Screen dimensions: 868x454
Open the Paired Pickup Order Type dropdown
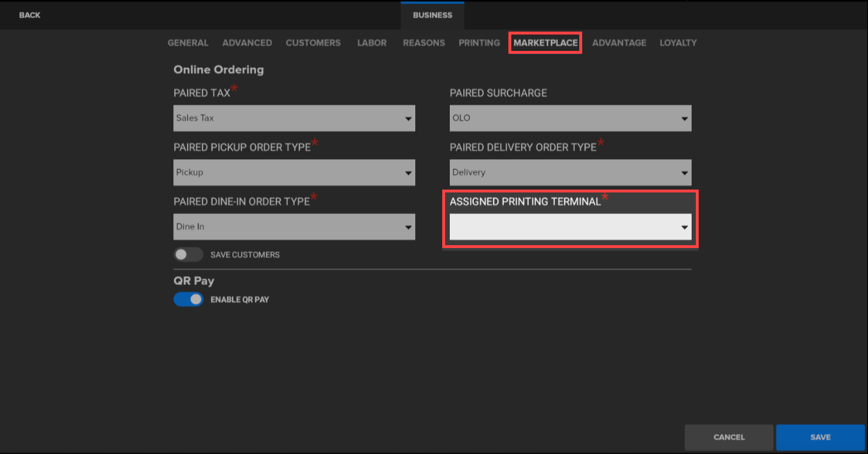pos(294,173)
